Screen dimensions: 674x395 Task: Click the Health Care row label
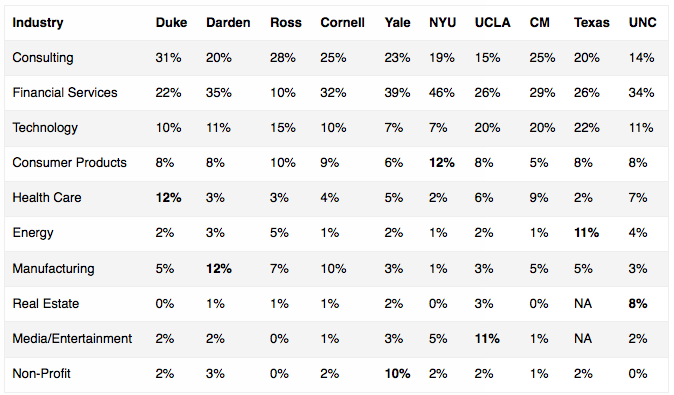pyautogui.click(x=46, y=198)
